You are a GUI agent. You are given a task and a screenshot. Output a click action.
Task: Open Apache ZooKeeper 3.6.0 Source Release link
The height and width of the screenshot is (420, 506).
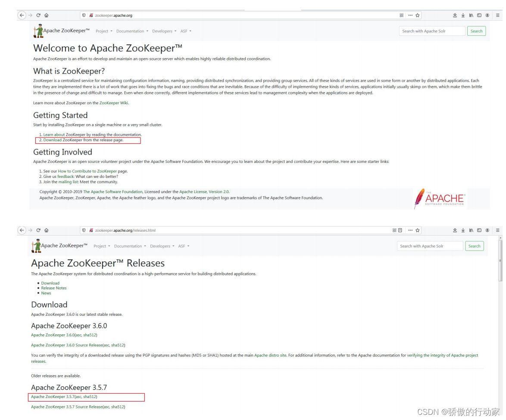[66, 345]
